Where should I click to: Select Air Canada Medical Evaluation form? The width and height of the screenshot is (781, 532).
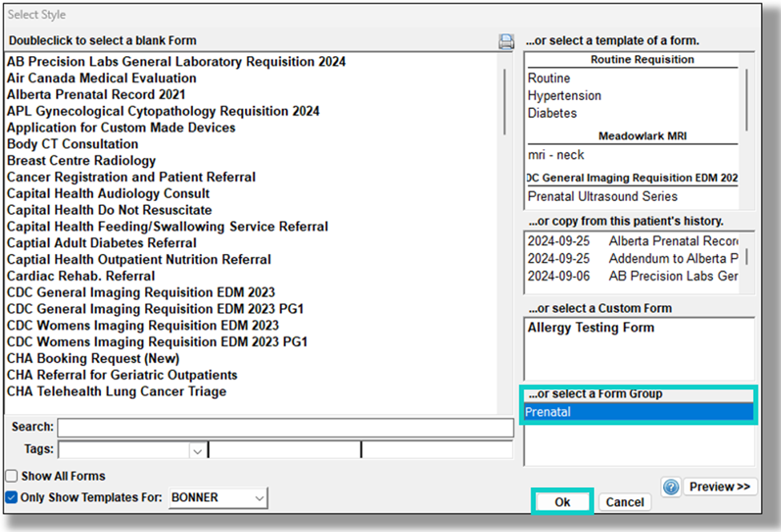[102, 79]
